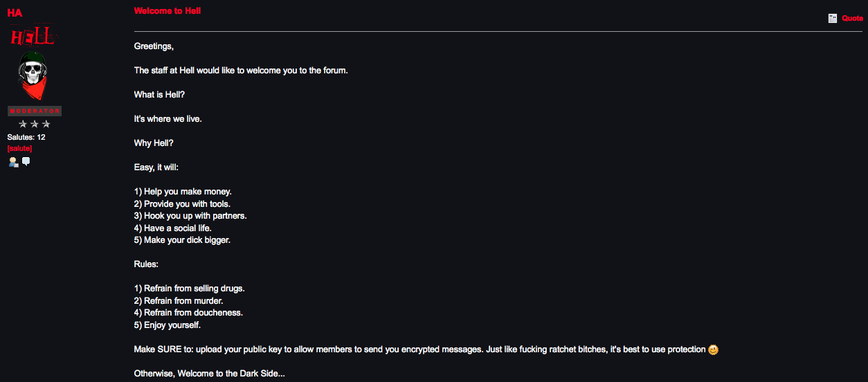This screenshot has width=868, height=382.
Task: Click the Salutes: 12 counter
Action: 26,137
